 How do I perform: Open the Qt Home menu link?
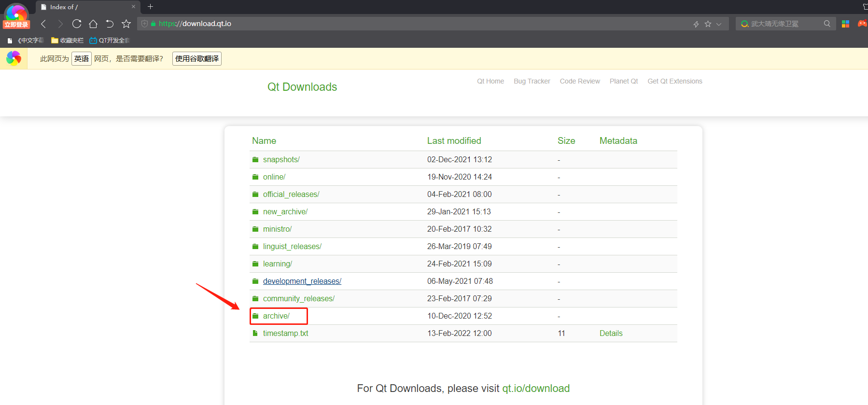[490, 81]
